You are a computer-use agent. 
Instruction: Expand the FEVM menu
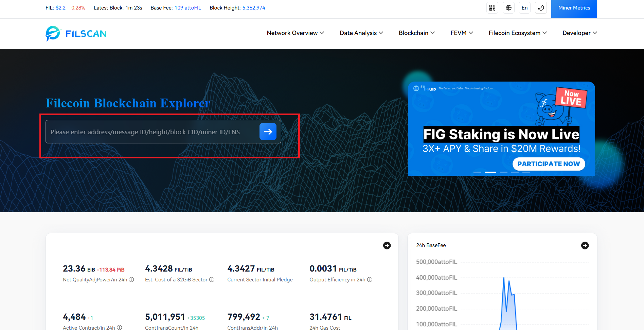[462, 33]
